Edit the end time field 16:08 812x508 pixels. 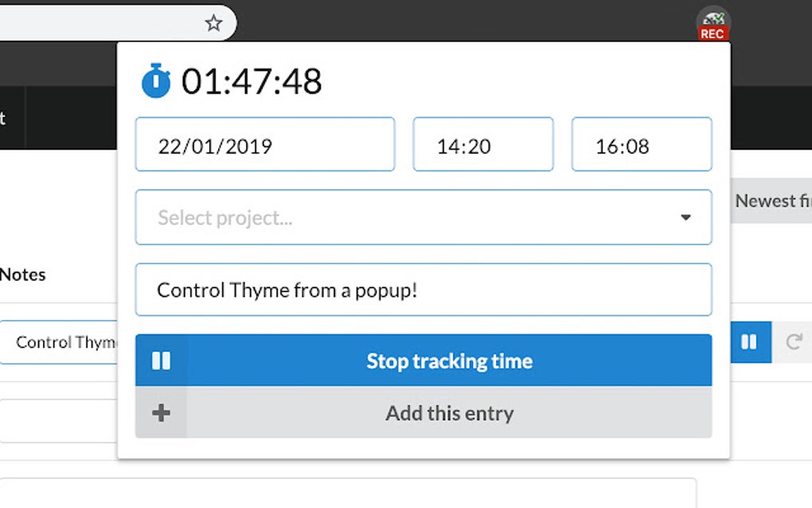click(641, 145)
